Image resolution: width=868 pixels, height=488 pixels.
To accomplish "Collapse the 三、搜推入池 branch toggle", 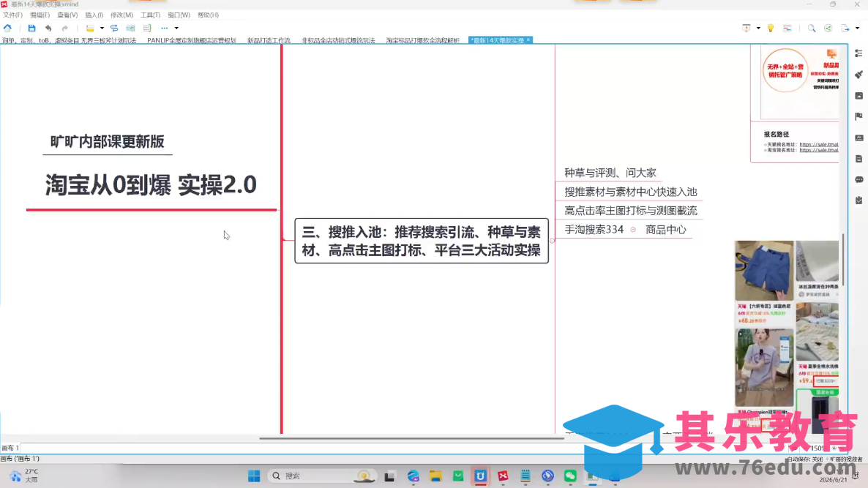I will (552, 241).
